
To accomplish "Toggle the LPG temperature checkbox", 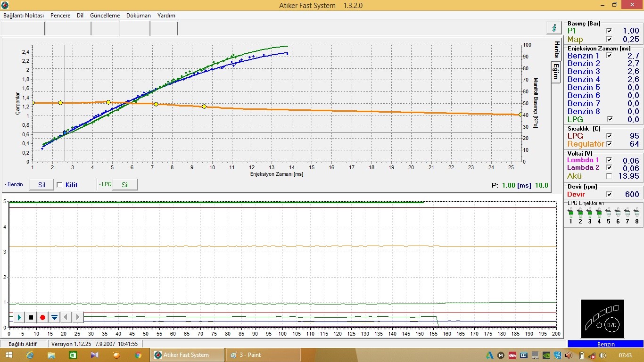I will click(x=609, y=136).
